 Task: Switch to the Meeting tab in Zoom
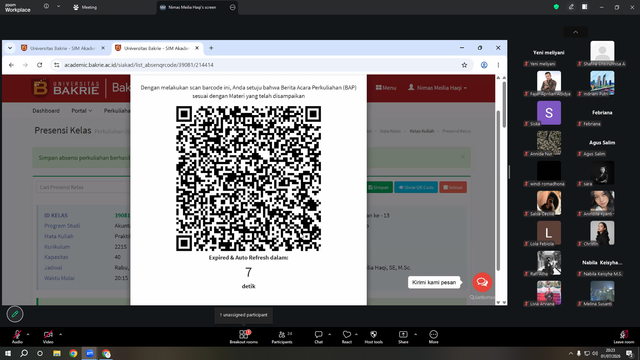tap(85, 7)
